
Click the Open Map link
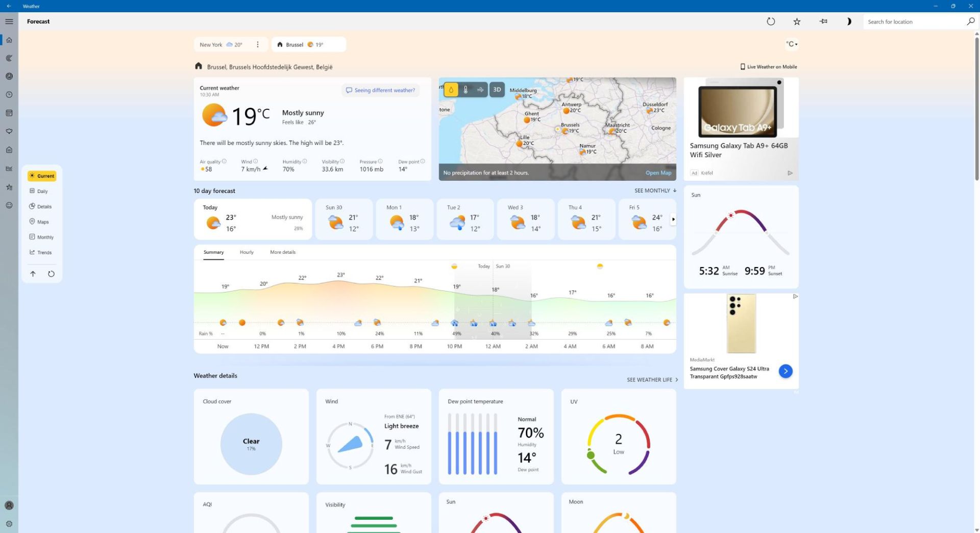click(658, 173)
